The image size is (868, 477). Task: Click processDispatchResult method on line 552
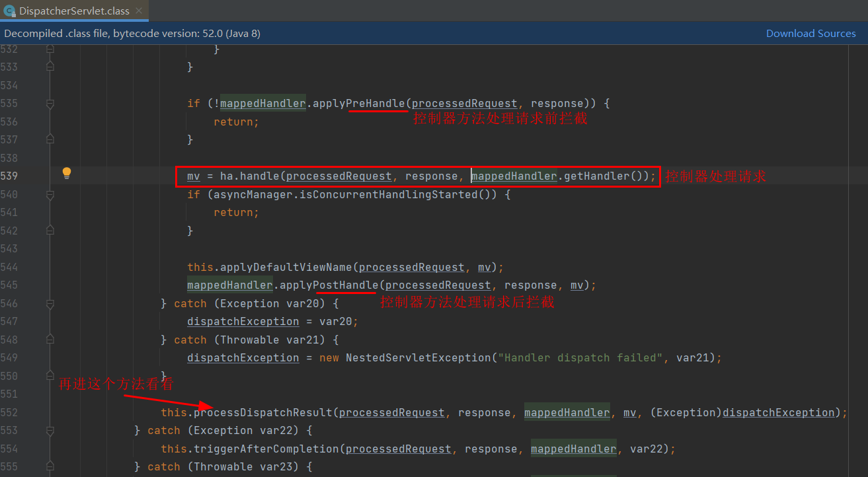point(262,412)
